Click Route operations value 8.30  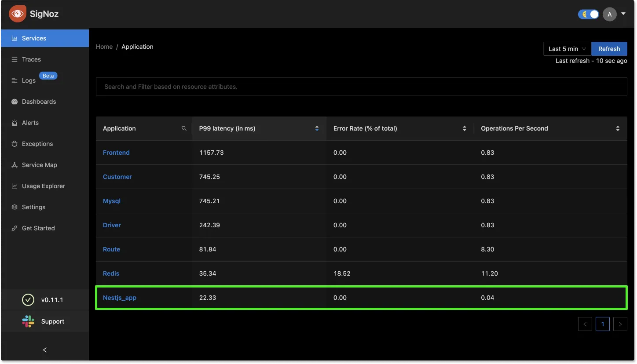coord(487,249)
